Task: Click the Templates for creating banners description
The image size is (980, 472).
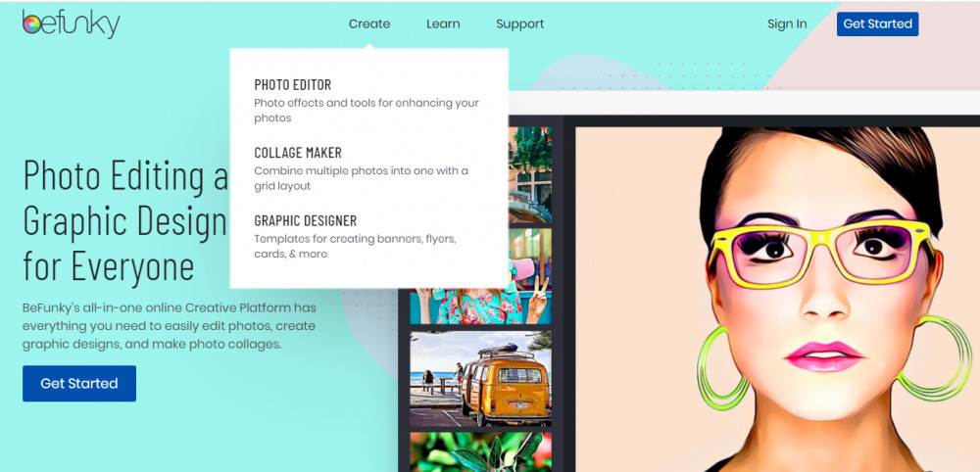Action: [x=355, y=246]
